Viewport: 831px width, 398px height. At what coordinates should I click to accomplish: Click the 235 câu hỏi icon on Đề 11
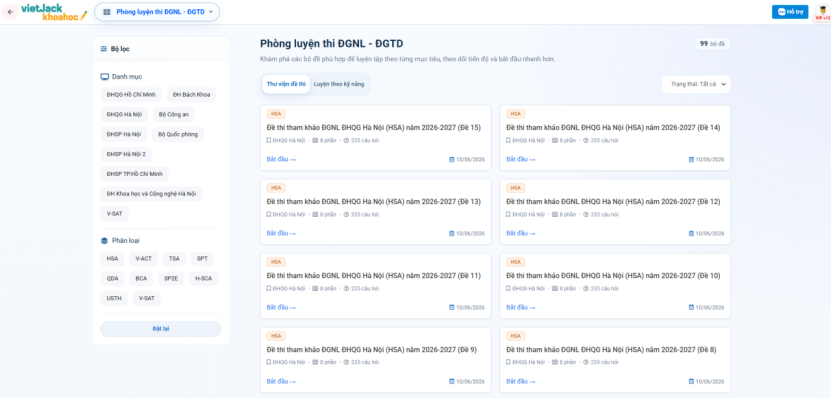tap(347, 289)
